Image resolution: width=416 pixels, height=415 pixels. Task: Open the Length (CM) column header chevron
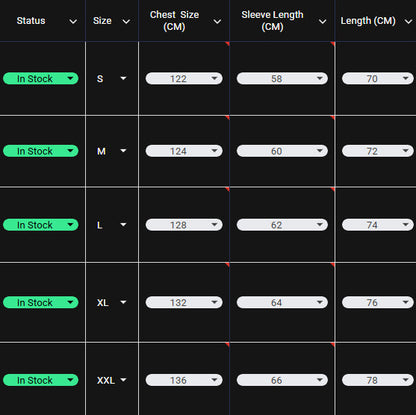(408, 22)
